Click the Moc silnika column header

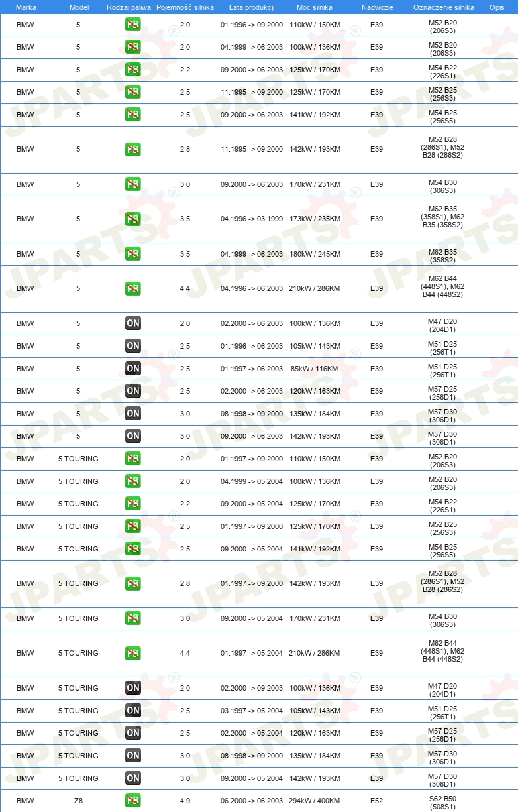(x=315, y=7)
